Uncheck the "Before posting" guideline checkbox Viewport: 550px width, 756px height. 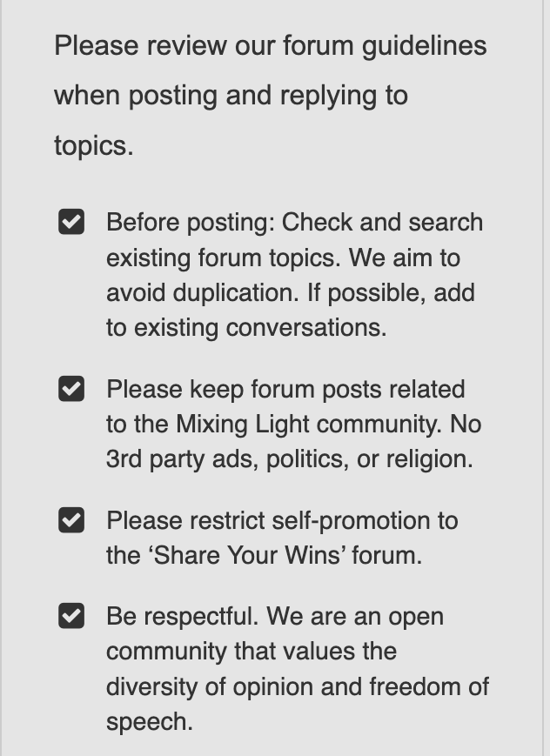pyautogui.click(x=71, y=222)
